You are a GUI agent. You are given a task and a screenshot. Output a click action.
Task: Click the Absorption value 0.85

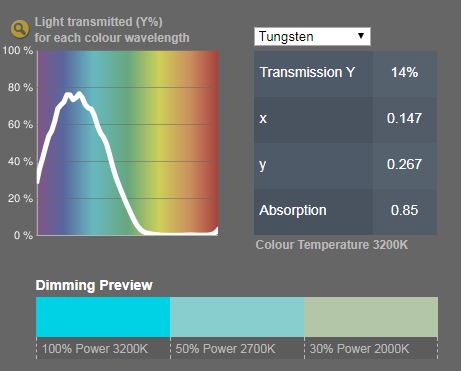[404, 210]
